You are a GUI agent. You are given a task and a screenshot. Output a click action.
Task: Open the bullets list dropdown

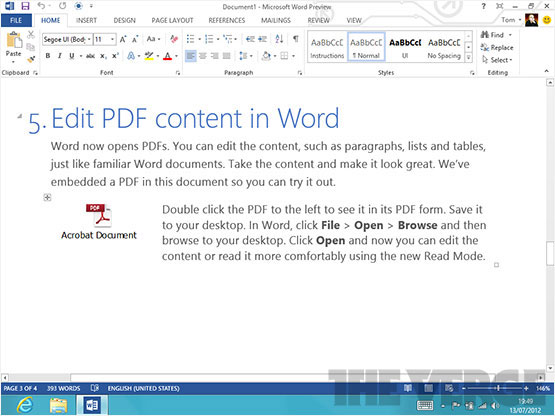coord(199,39)
